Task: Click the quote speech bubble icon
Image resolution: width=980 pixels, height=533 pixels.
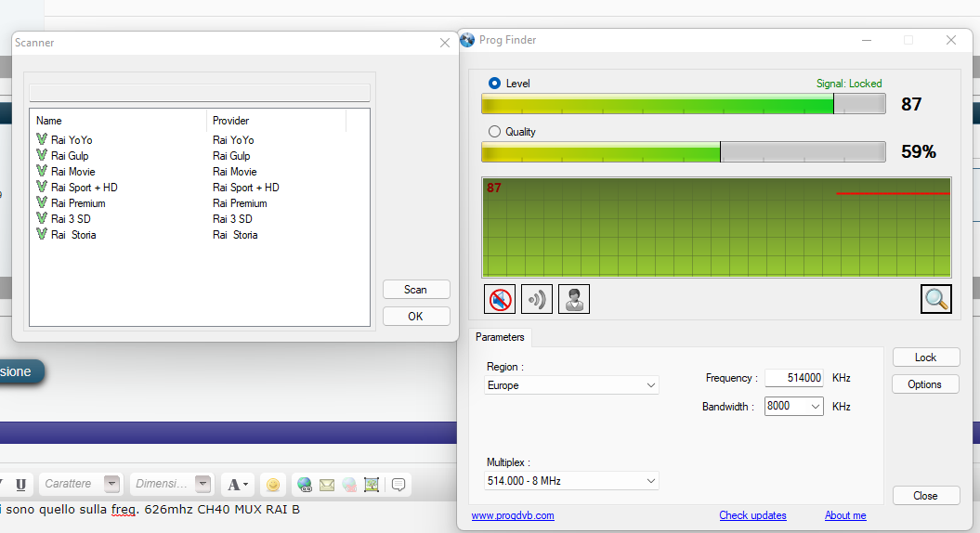Action: point(399,485)
